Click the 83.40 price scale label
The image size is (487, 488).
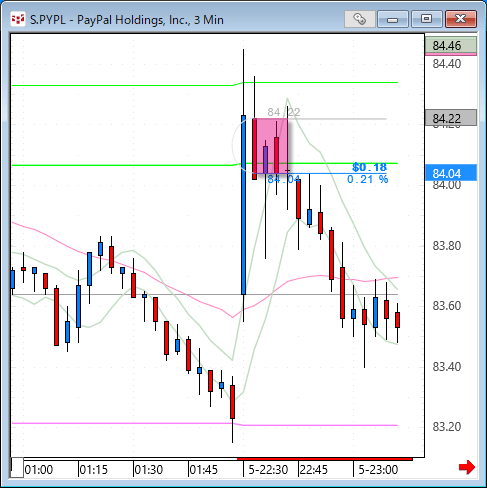(x=447, y=367)
